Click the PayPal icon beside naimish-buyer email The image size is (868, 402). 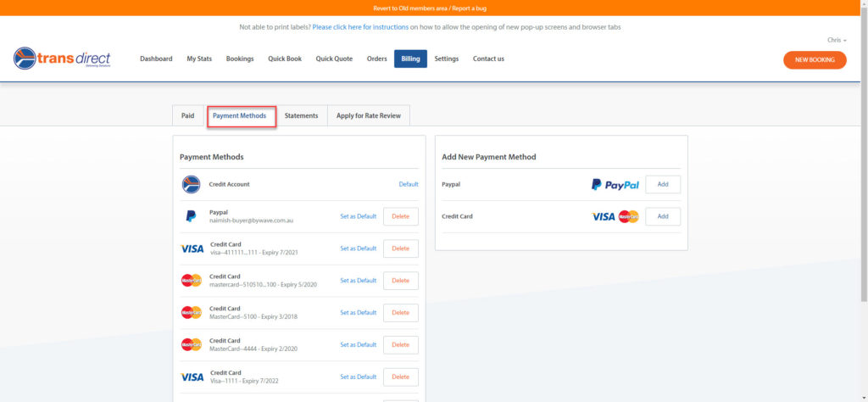pos(191,216)
